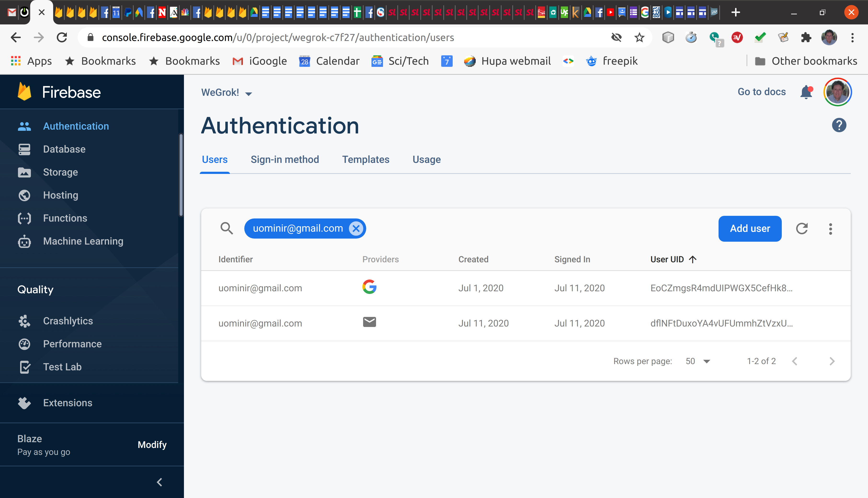Click the search magnifier icon in users table
Image resolution: width=868 pixels, height=498 pixels.
[x=226, y=228]
